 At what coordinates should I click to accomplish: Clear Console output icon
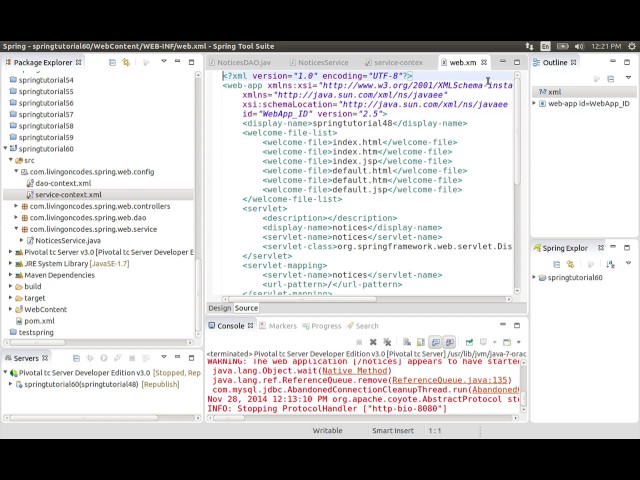(407, 342)
